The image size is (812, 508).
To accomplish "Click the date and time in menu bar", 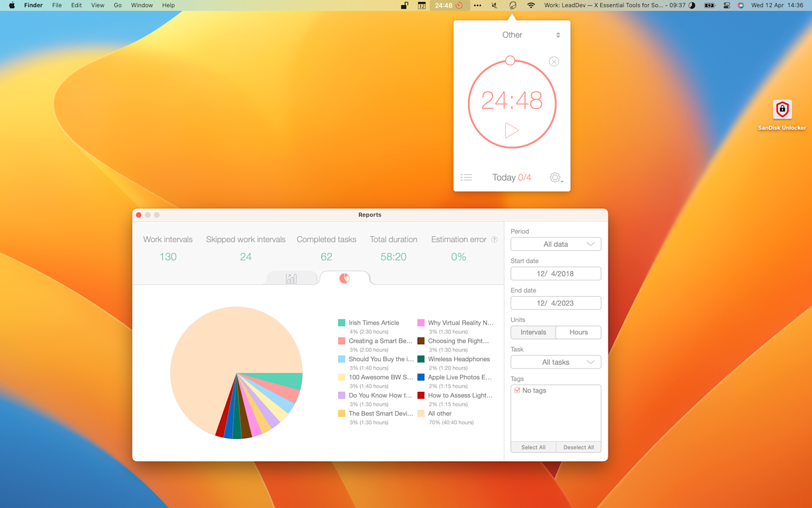I will click(777, 5).
